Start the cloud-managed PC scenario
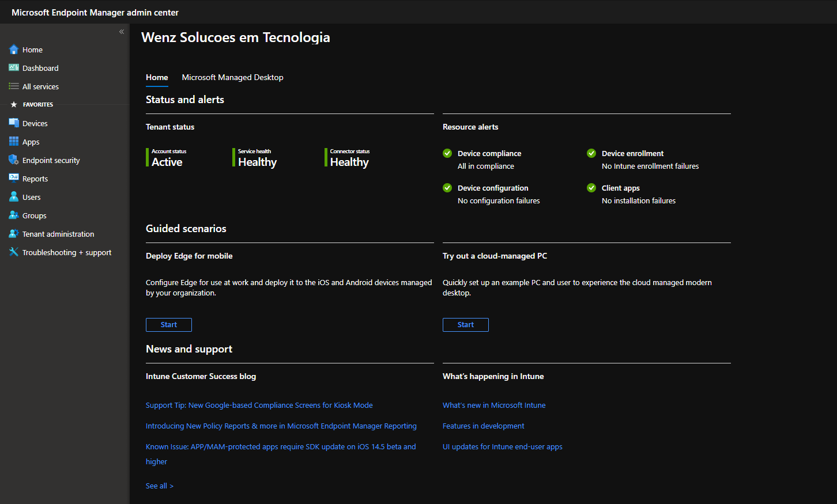Viewport: 837px width, 504px height. pos(466,325)
